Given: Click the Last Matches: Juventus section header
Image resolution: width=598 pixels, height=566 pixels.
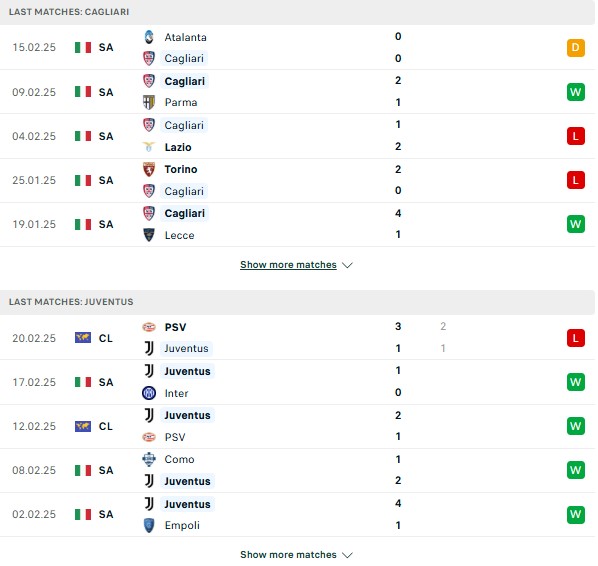Looking at the screenshot, I should tap(297, 302).
